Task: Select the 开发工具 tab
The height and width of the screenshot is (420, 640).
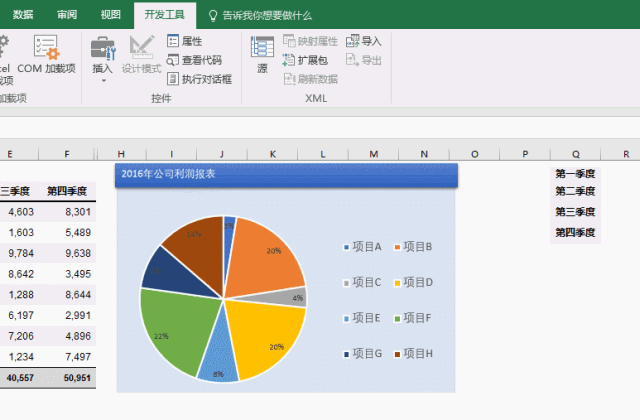Action: (164, 15)
